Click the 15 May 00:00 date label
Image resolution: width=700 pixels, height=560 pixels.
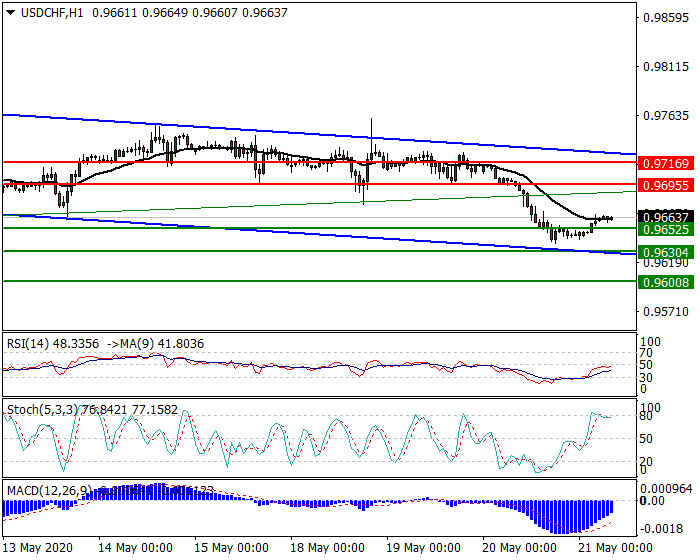coord(231,548)
